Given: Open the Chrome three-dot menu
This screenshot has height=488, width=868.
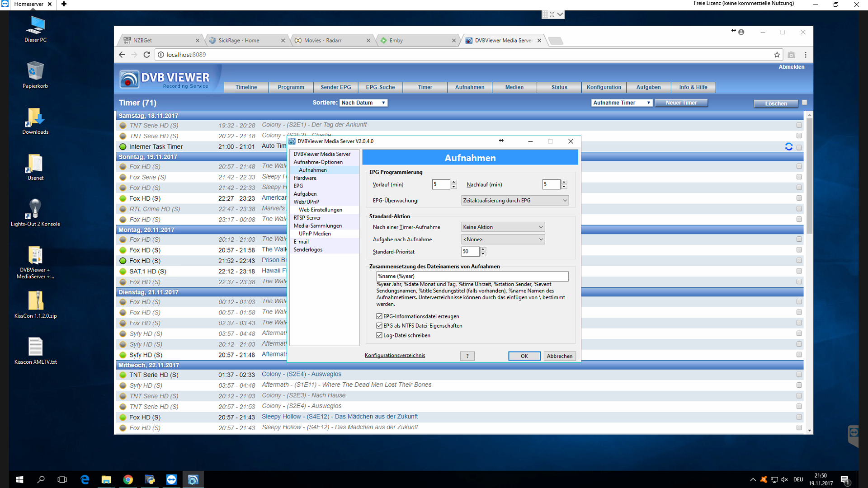Looking at the screenshot, I should [x=805, y=55].
